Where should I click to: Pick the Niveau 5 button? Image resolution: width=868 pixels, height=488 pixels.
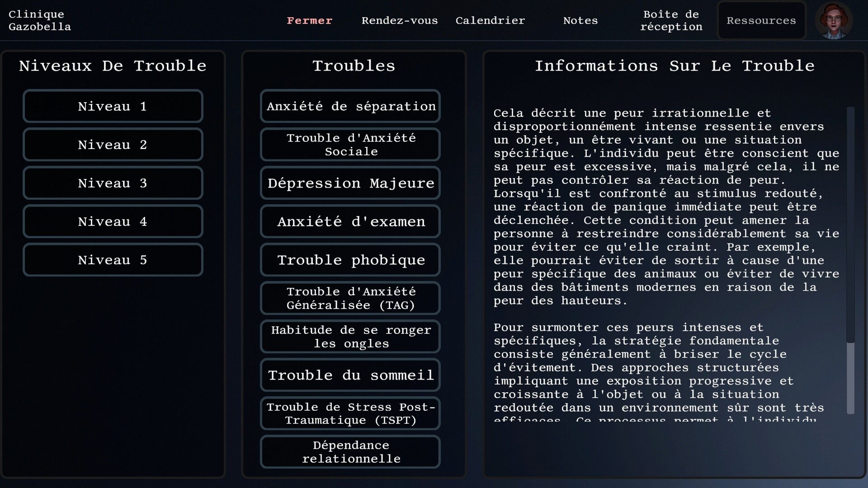113,260
